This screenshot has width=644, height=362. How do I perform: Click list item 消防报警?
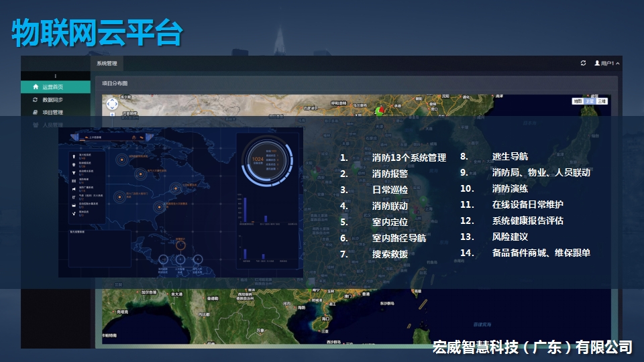390,174
